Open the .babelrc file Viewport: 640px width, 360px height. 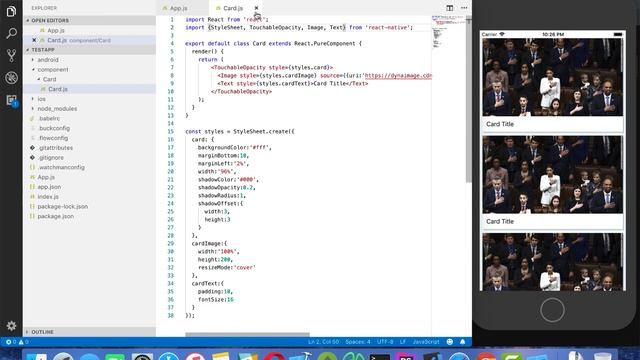pos(49,118)
